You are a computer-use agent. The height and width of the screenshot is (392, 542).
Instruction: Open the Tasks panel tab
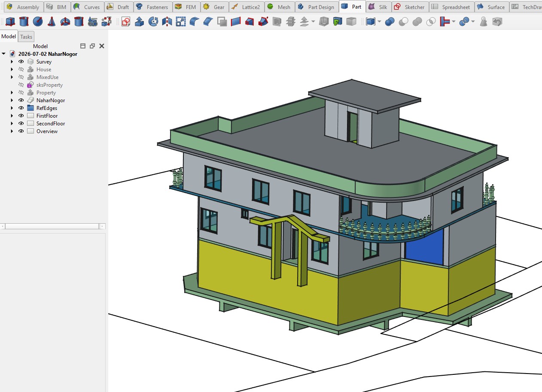[26, 37]
